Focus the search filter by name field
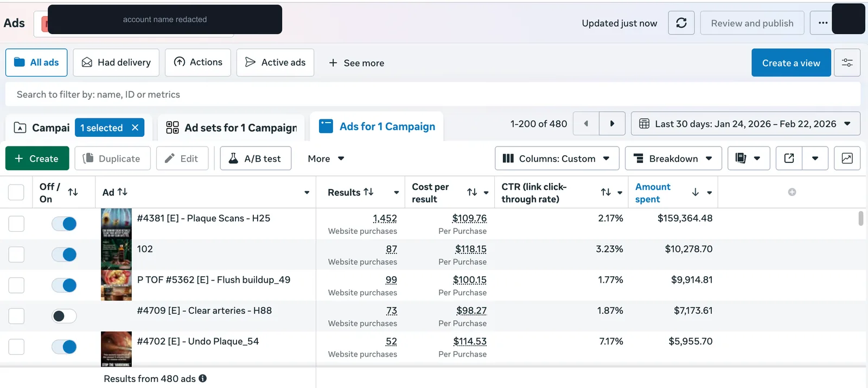 pyautogui.click(x=433, y=94)
